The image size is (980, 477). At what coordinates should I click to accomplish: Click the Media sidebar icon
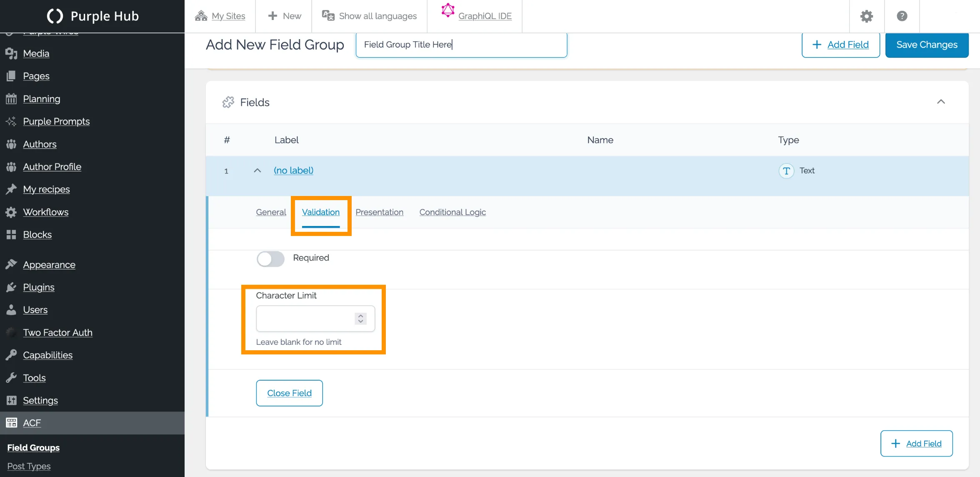11,53
